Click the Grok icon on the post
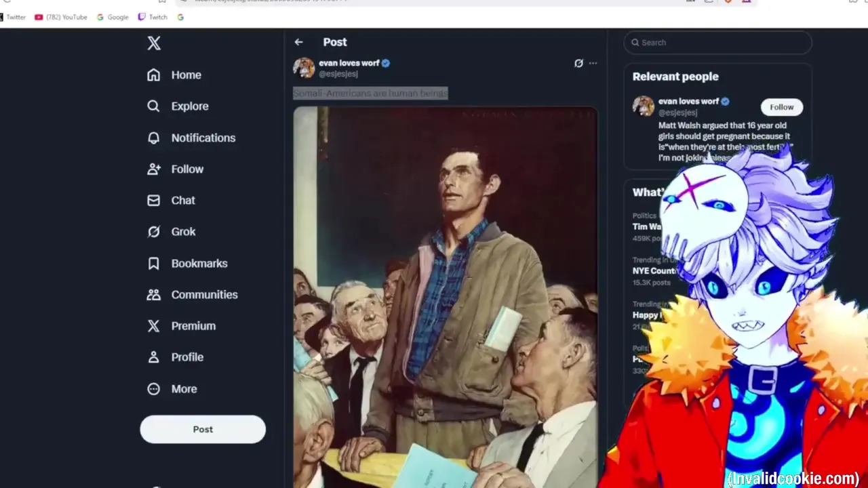868x488 pixels. (578, 63)
